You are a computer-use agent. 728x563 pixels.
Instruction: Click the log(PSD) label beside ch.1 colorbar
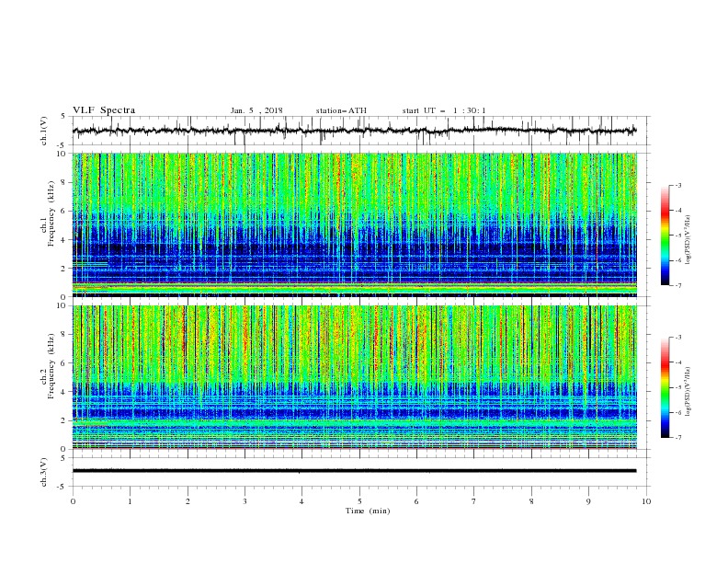(688, 240)
